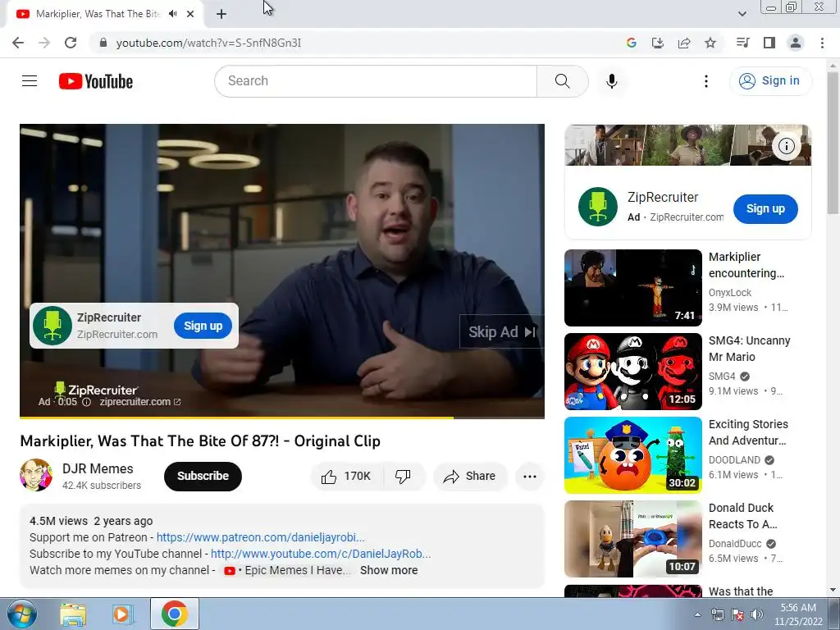Open the DJR Memes channel avatar
The height and width of the screenshot is (630, 840).
click(x=36, y=475)
